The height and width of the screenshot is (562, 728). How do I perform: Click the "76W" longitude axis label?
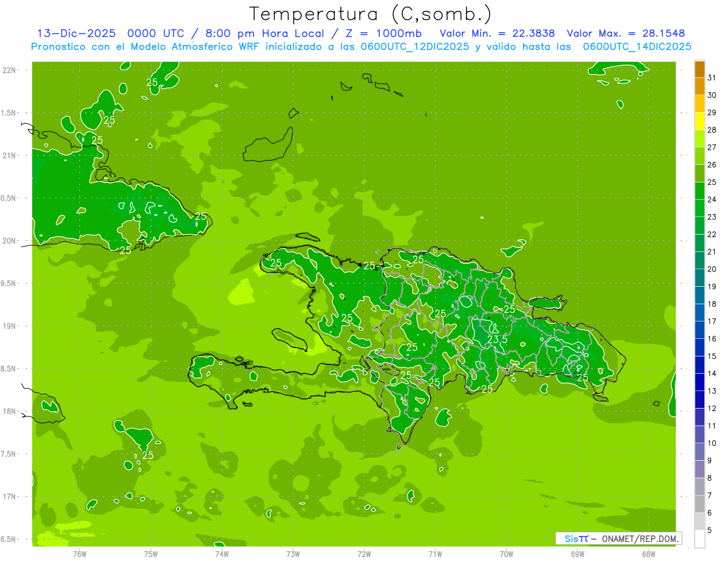tap(79, 554)
